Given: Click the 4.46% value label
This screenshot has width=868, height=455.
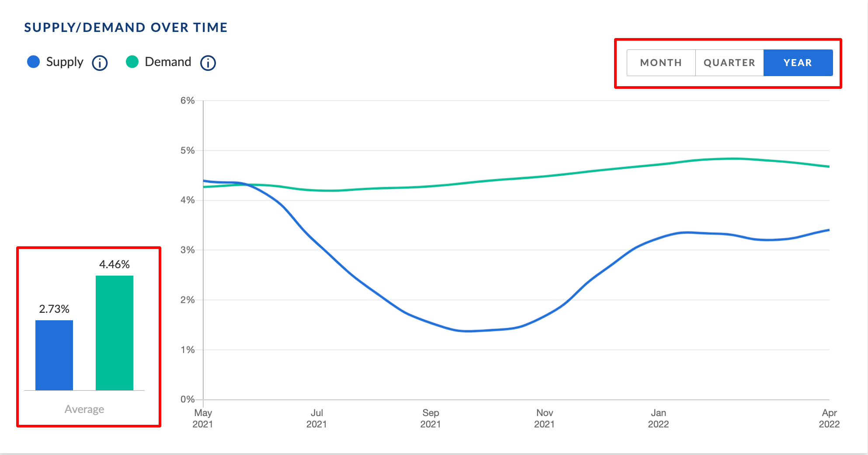Looking at the screenshot, I should coord(115,264).
